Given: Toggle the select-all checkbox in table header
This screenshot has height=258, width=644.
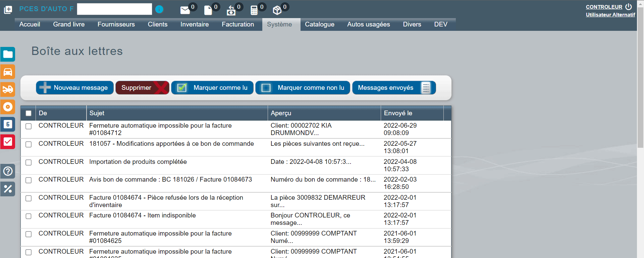Looking at the screenshot, I should [x=29, y=113].
